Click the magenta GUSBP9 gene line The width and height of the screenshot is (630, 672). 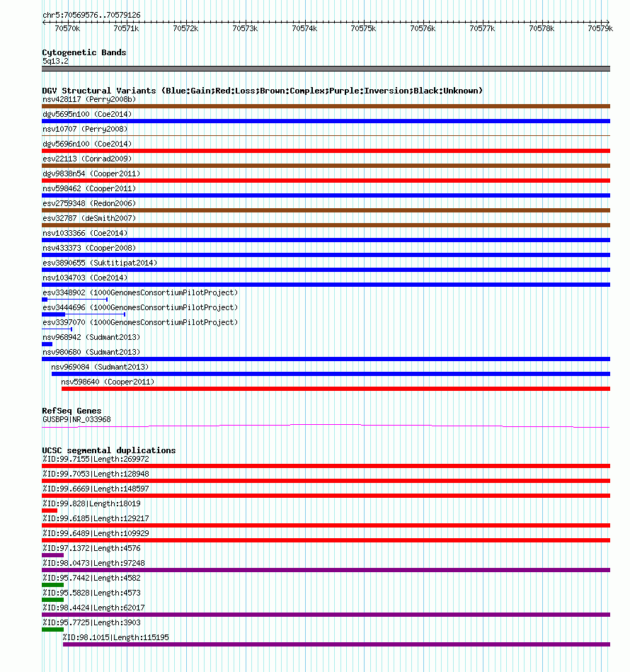pos(326,426)
